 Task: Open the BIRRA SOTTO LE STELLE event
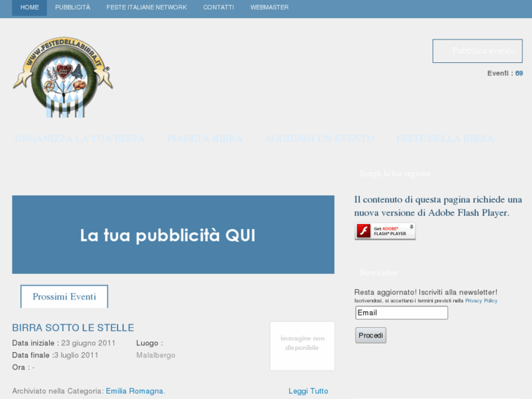(x=73, y=328)
